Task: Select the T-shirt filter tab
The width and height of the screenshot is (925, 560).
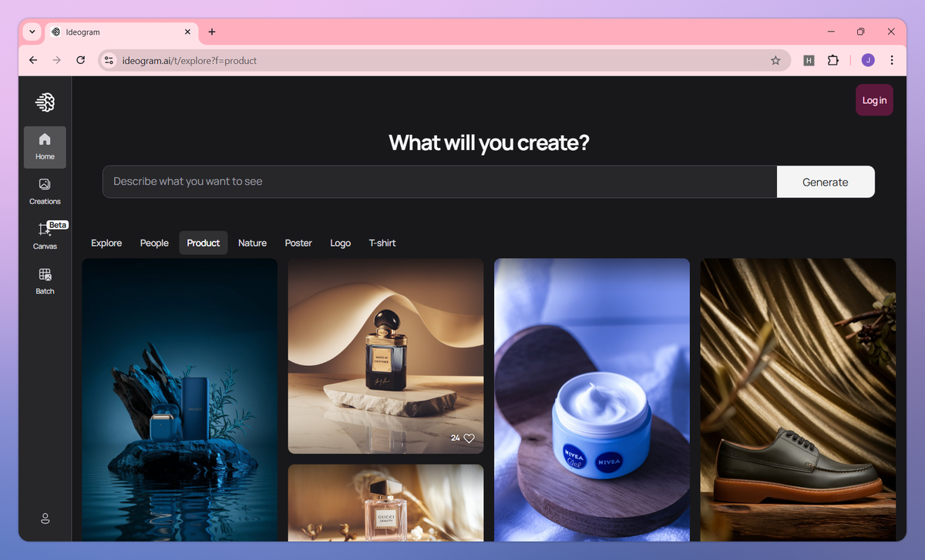Action: [x=382, y=243]
